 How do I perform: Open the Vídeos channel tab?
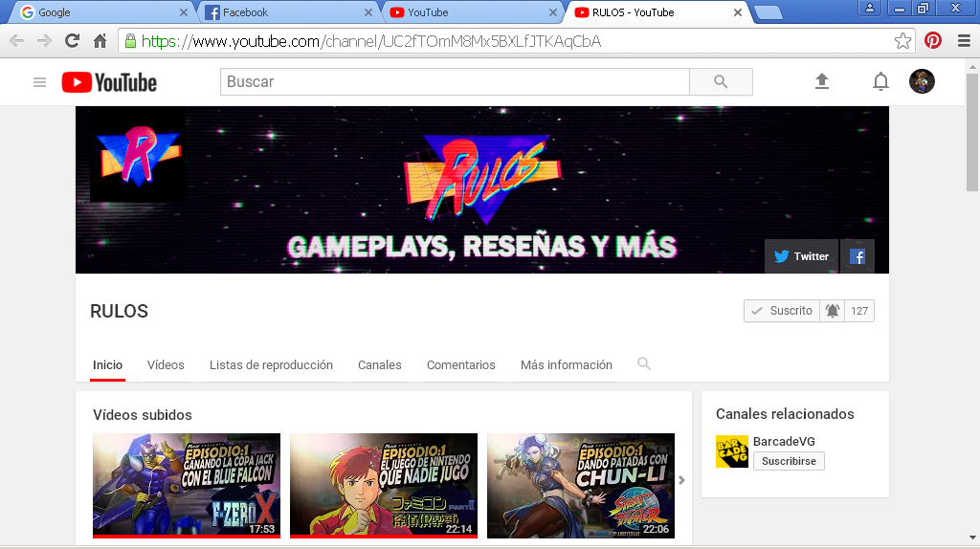166,364
